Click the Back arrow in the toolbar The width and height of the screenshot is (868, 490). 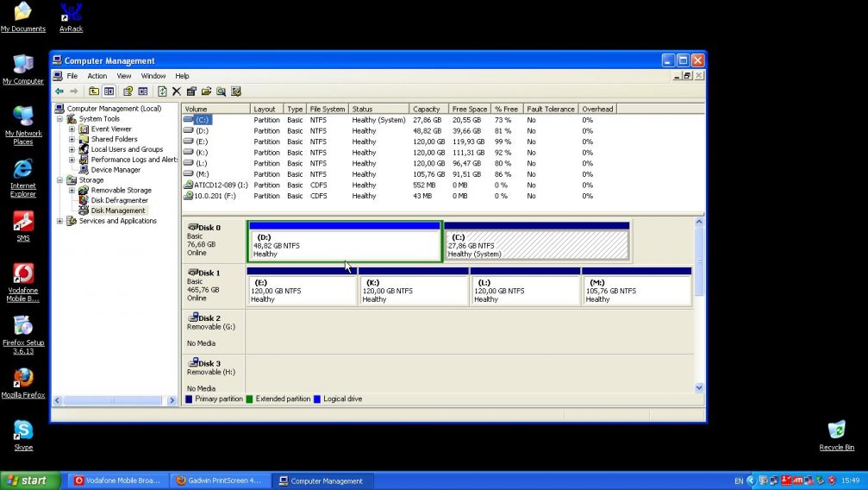(x=59, y=91)
